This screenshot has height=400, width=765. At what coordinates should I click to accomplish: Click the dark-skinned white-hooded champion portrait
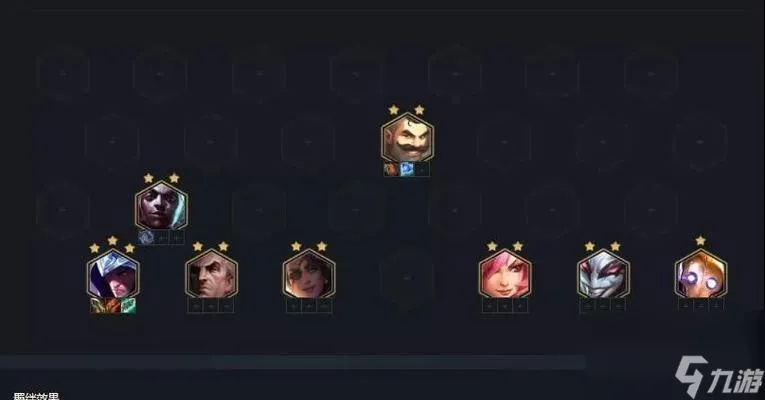coord(161,206)
